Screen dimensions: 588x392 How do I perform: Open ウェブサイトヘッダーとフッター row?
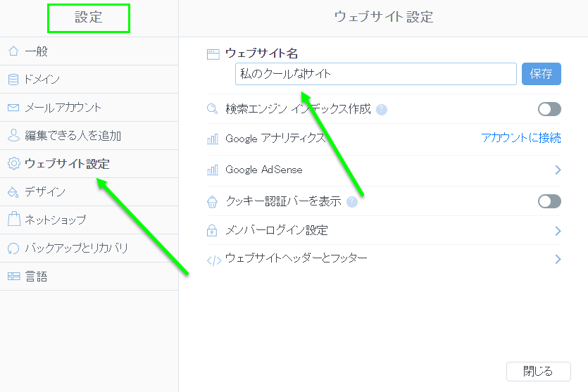click(x=384, y=259)
